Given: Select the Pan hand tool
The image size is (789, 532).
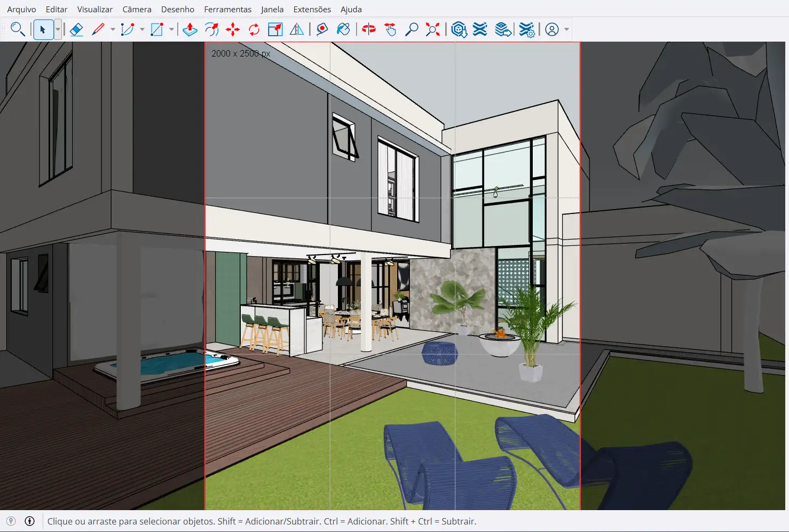Looking at the screenshot, I should 390,29.
